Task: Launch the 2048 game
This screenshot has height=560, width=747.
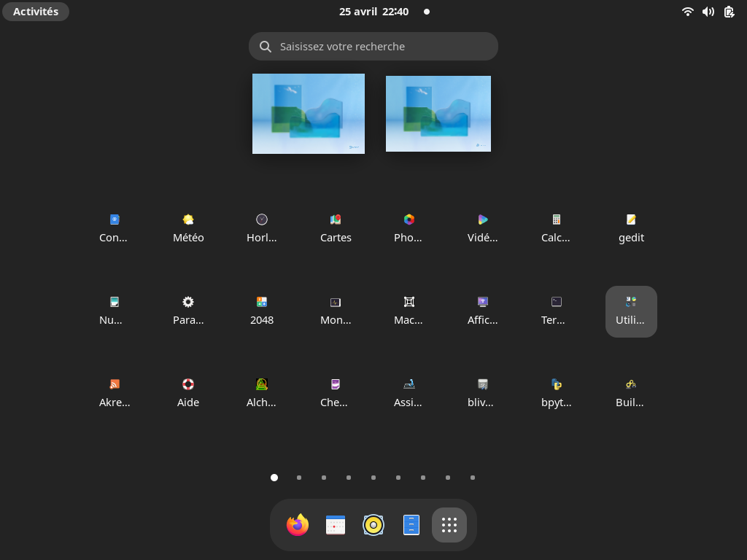Action: coord(262,302)
